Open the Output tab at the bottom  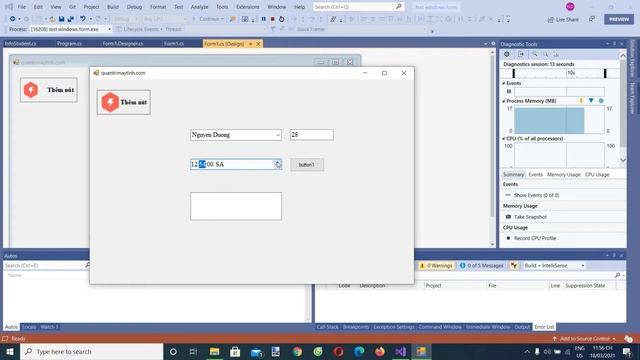522,327
